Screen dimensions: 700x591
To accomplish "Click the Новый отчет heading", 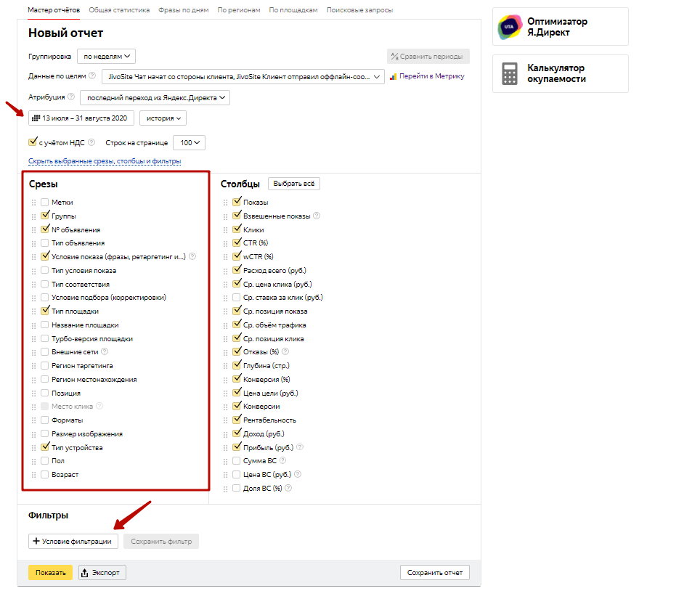I will pyautogui.click(x=65, y=33).
